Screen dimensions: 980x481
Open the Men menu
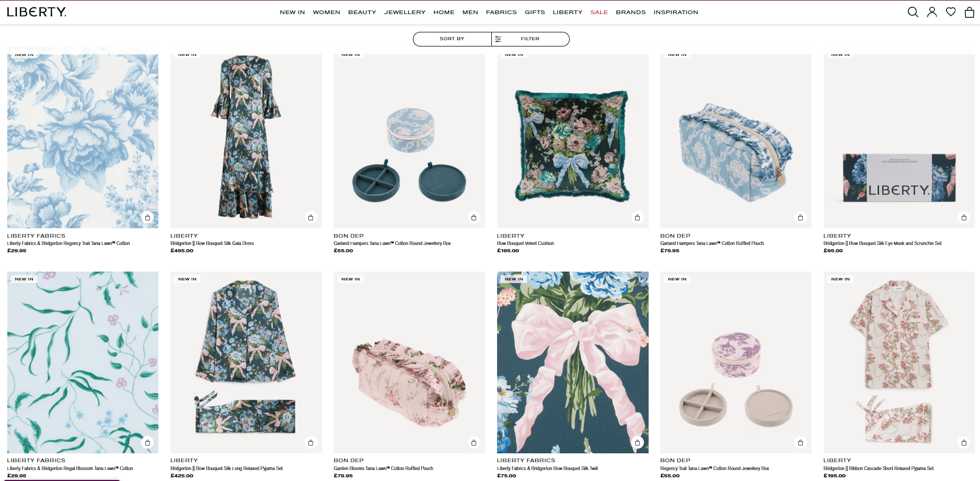[470, 13]
